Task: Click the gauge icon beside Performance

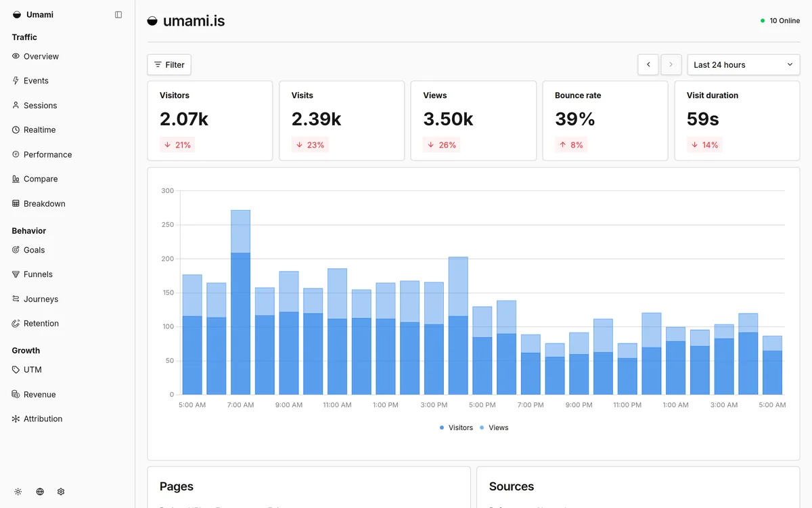Action: [x=16, y=154]
